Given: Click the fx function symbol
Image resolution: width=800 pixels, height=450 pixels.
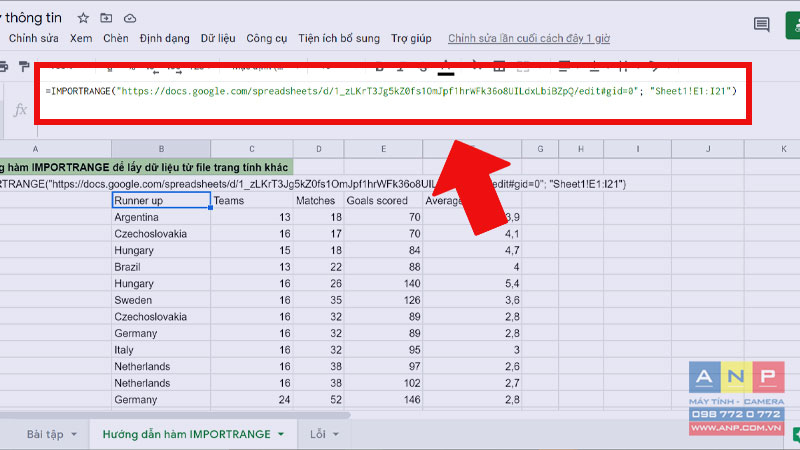Looking at the screenshot, I should pos(20,109).
